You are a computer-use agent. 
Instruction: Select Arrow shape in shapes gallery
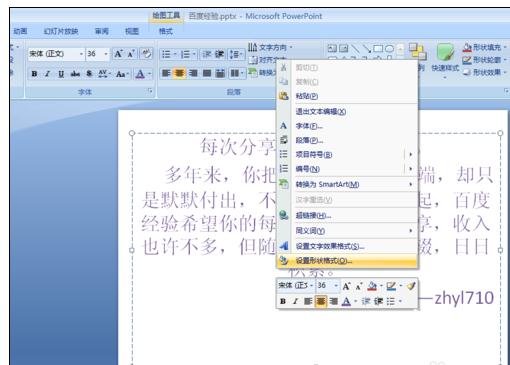[x=367, y=49]
